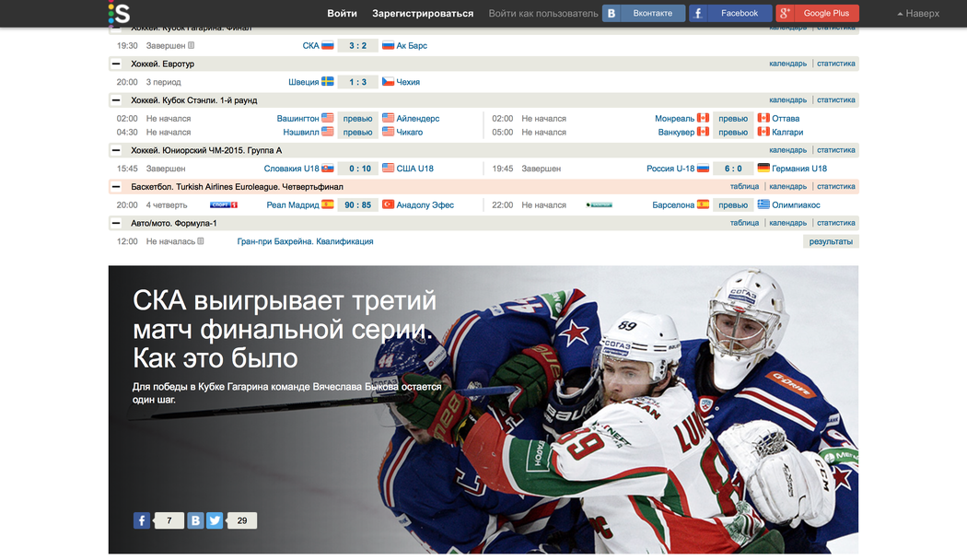Open text broadcast icon for Bahrain Grand Prix
967x560 pixels.
[x=201, y=241]
